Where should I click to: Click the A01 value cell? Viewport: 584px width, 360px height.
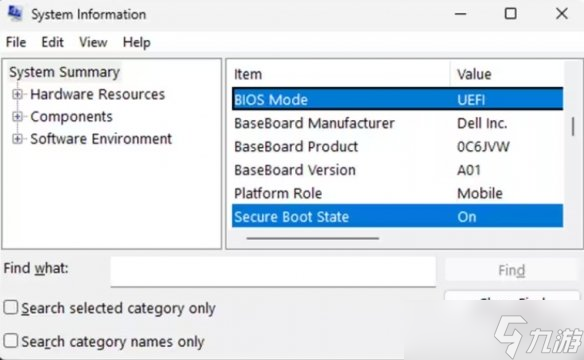click(469, 170)
